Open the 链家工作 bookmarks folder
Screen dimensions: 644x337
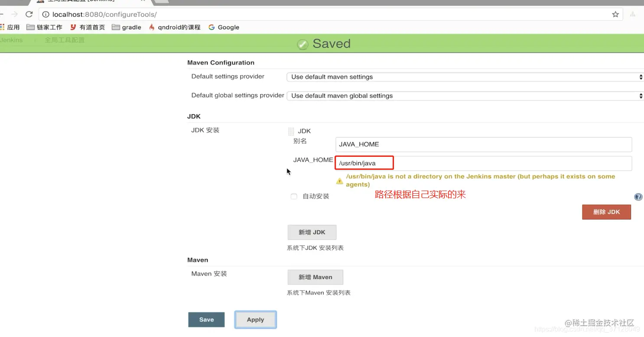(x=44, y=27)
